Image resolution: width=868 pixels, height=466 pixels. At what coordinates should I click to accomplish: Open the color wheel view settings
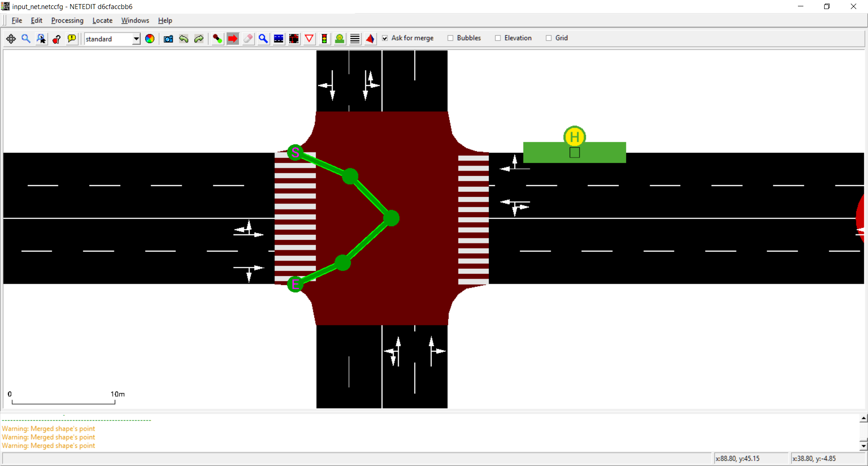(150, 39)
